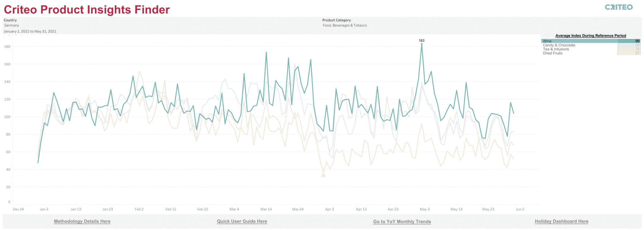Click the May 23 axis label
Viewport: 644px width, 230px height.
(x=488, y=209)
